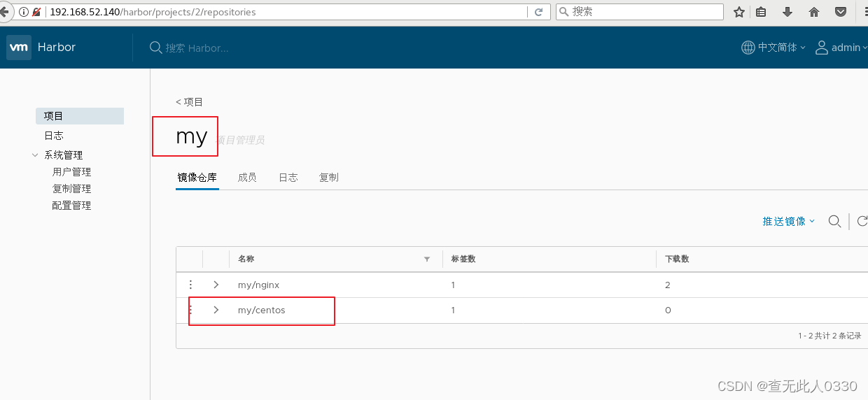The width and height of the screenshot is (868, 400).
Task: Click the Pocket icon in browser toolbar
Action: point(841,12)
